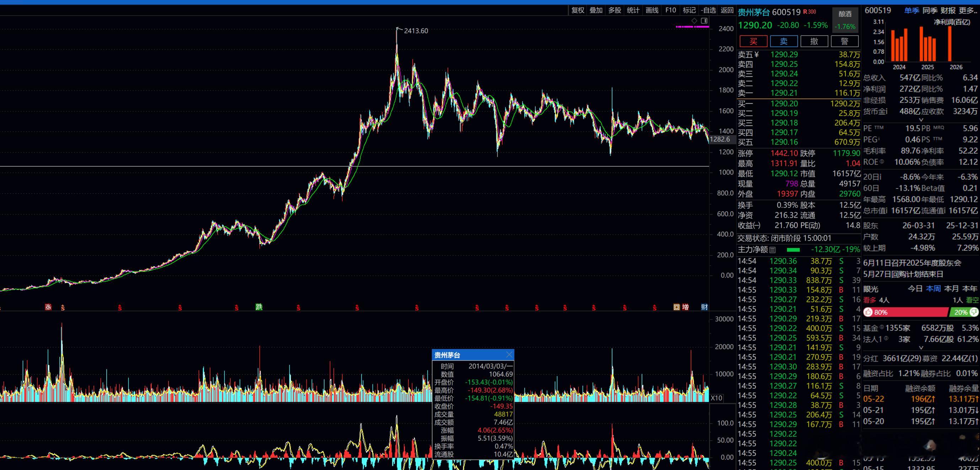Click the 买一 price 1290.20
The image size is (980, 470).
[x=784, y=104]
